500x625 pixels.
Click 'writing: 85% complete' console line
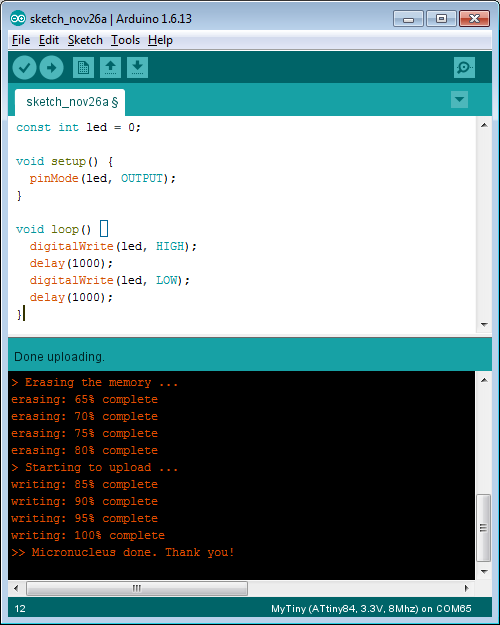coord(85,484)
